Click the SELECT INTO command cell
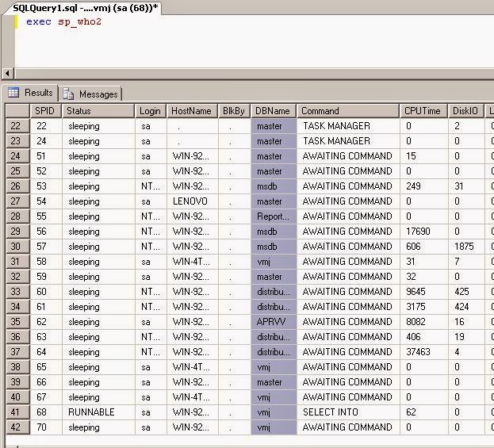The width and height of the screenshot is (494, 448). click(x=348, y=412)
